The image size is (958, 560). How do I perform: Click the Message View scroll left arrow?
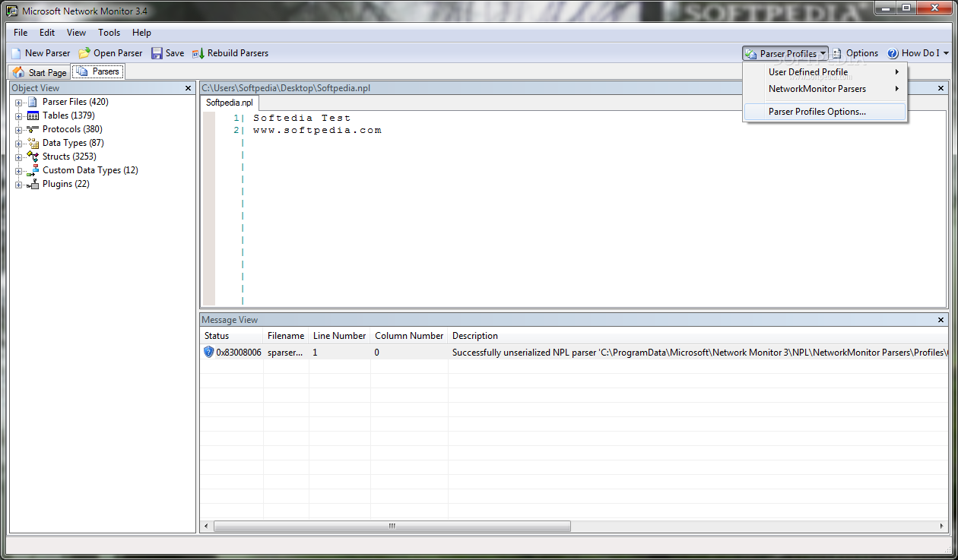click(207, 526)
